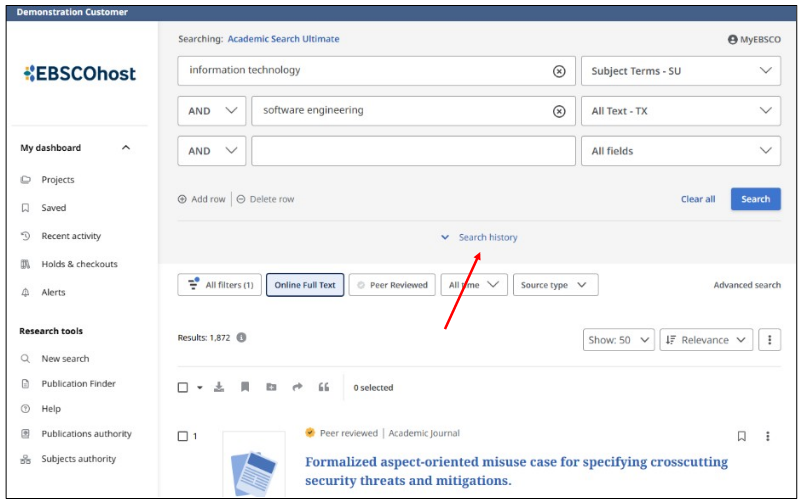The height and width of the screenshot is (503, 802).
Task: Toggle the Online Full Text filter
Action: 305,285
